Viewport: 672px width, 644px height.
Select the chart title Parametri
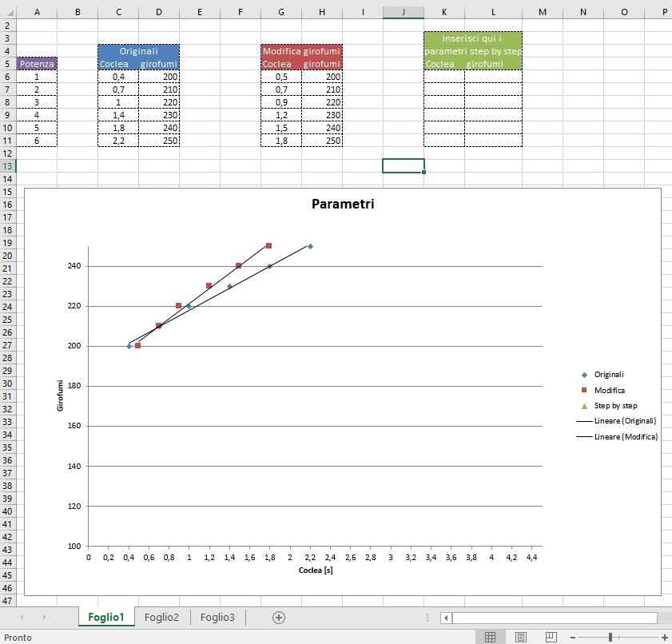click(x=343, y=204)
